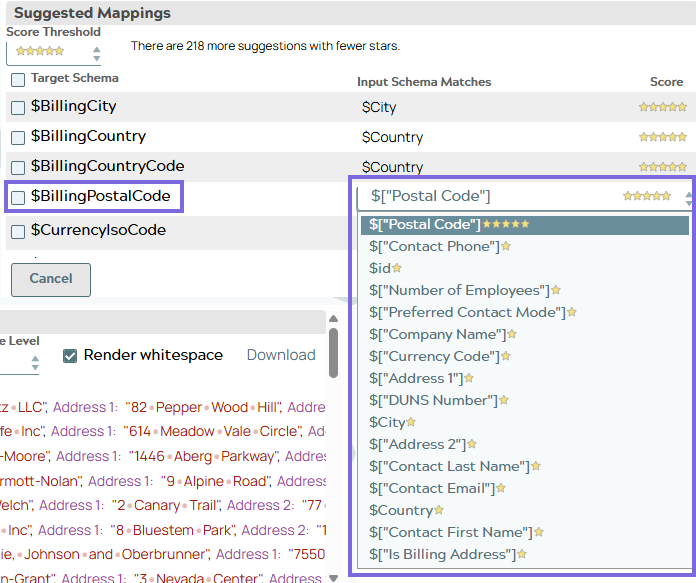The image size is (696, 583).
Task: Select $["Is Billing Address"] option
Action: click(x=441, y=555)
